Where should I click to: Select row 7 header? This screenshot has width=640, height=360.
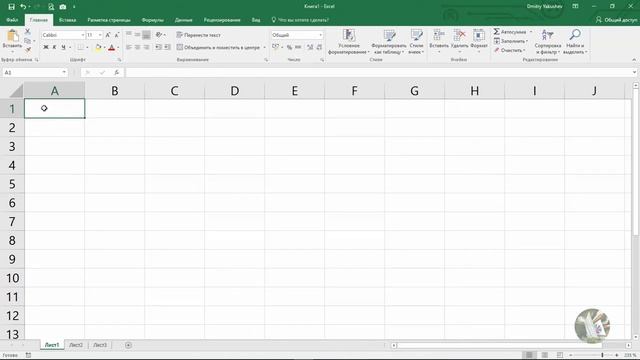pos(12,222)
